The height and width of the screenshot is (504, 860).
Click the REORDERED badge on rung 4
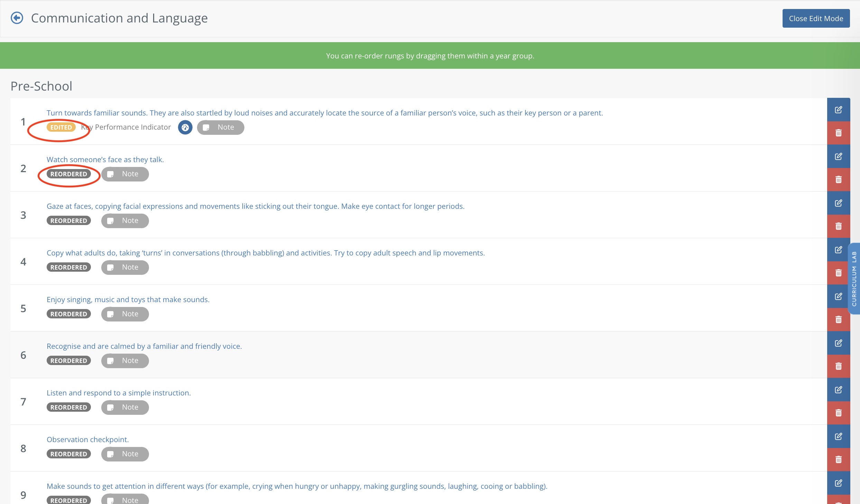tap(69, 268)
